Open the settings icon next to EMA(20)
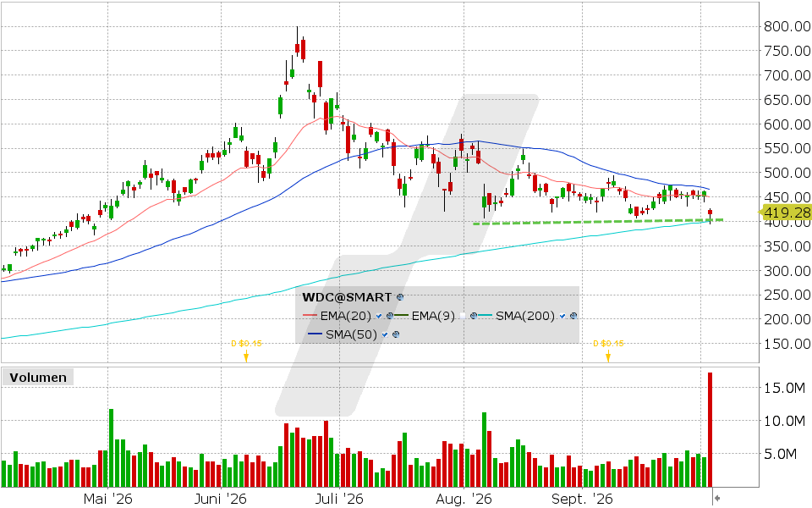 (389, 316)
